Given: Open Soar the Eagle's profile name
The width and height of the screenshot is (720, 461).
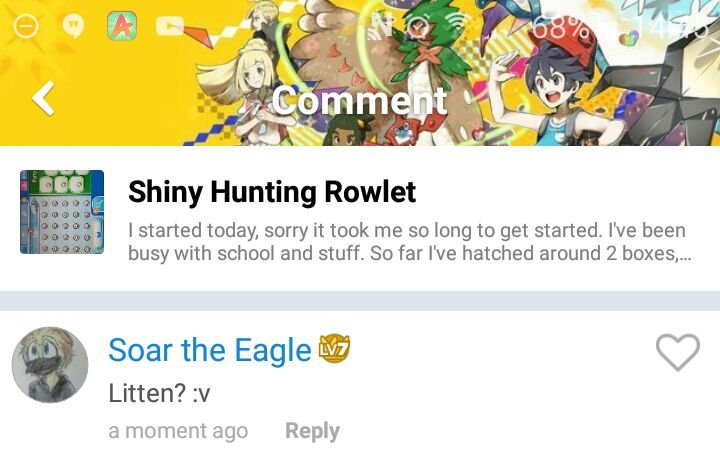Looking at the screenshot, I should 210,350.
